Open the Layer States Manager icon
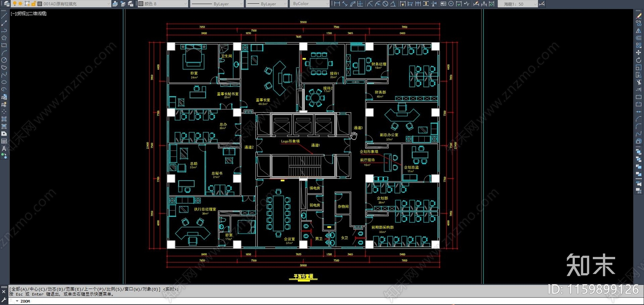The height and width of the screenshot is (305, 644). click(130, 4)
